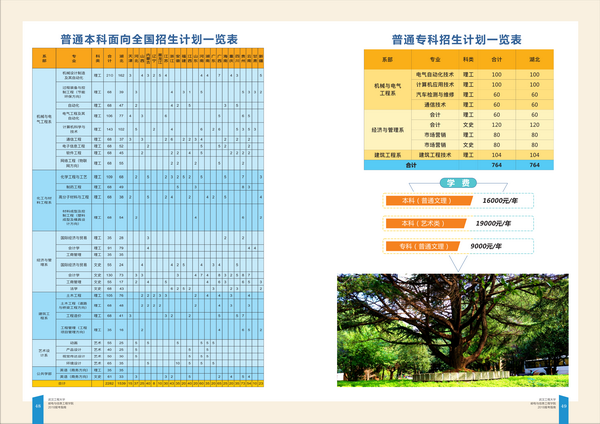Select the 软件工程 major row label
The width and height of the screenshot is (600, 424).
pos(73,153)
